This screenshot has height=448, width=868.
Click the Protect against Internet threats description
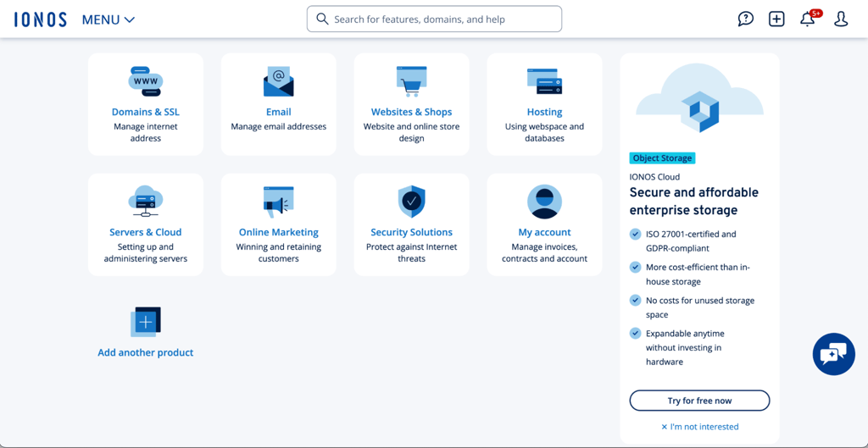pos(411,252)
